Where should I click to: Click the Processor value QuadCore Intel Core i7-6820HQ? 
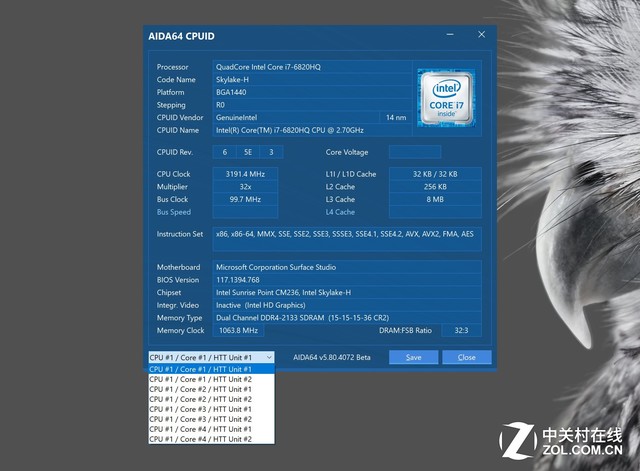coord(312,67)
